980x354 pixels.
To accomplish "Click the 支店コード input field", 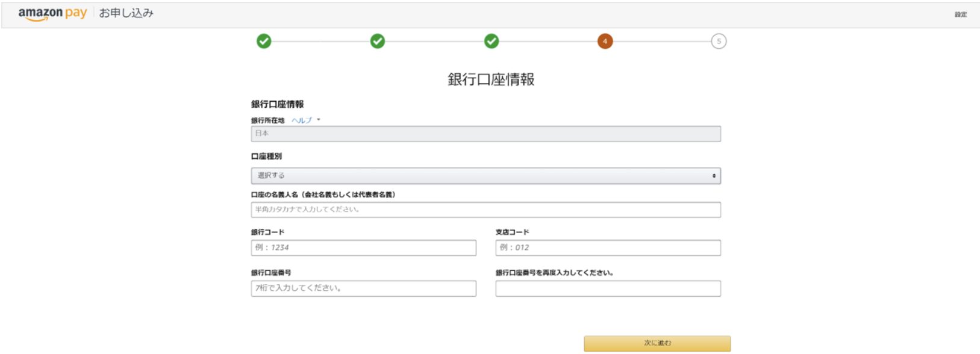I will coord(608,247).
